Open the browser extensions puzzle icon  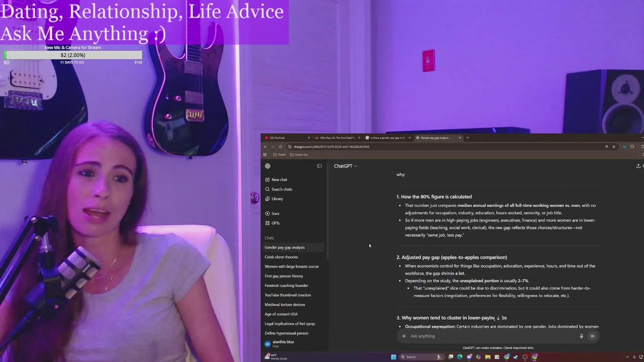coord(632,147)
